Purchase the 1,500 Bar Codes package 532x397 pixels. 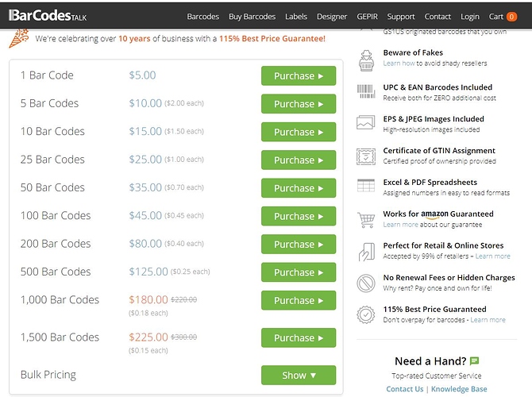[x=299, y=337]
